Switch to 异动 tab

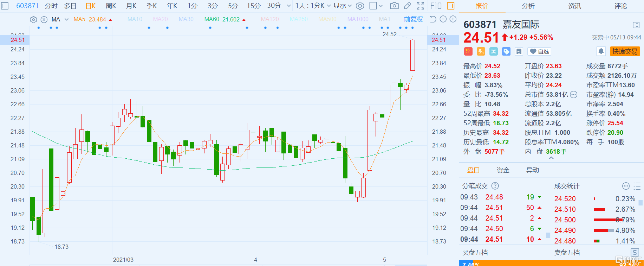click(x=532, y=170)
